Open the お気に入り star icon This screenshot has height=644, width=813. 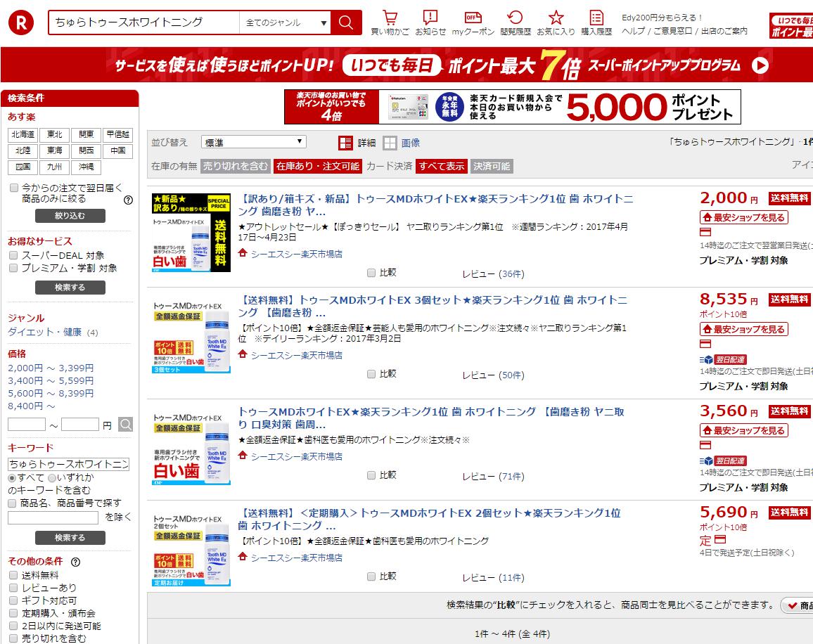(556, 18)
